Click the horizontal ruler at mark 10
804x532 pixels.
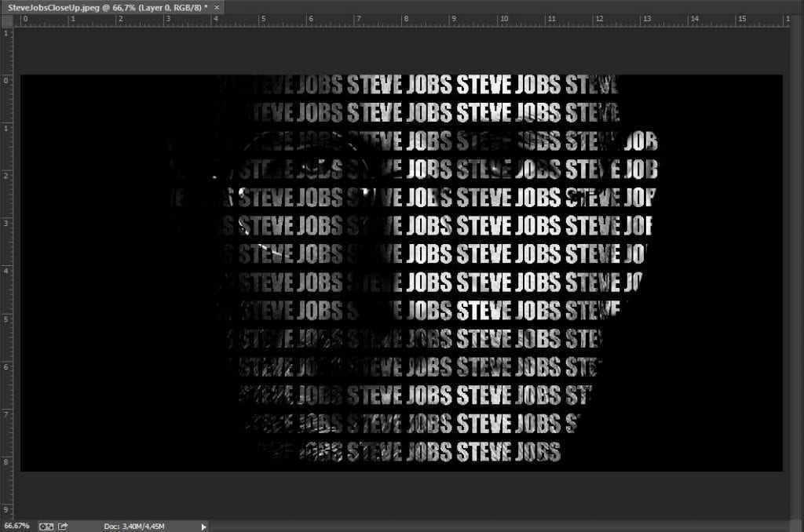click(501, 20)
